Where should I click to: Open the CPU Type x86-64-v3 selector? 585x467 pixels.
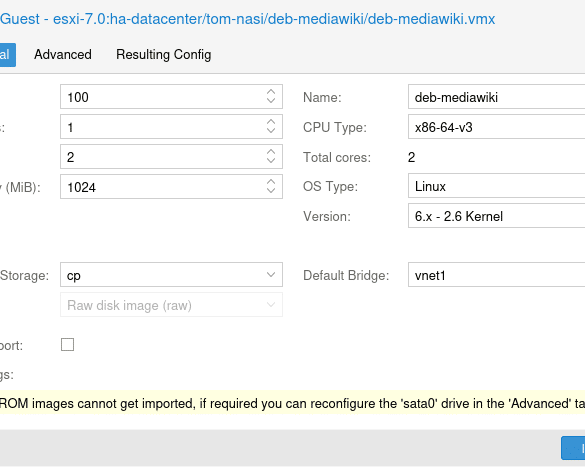click(497, 127)
